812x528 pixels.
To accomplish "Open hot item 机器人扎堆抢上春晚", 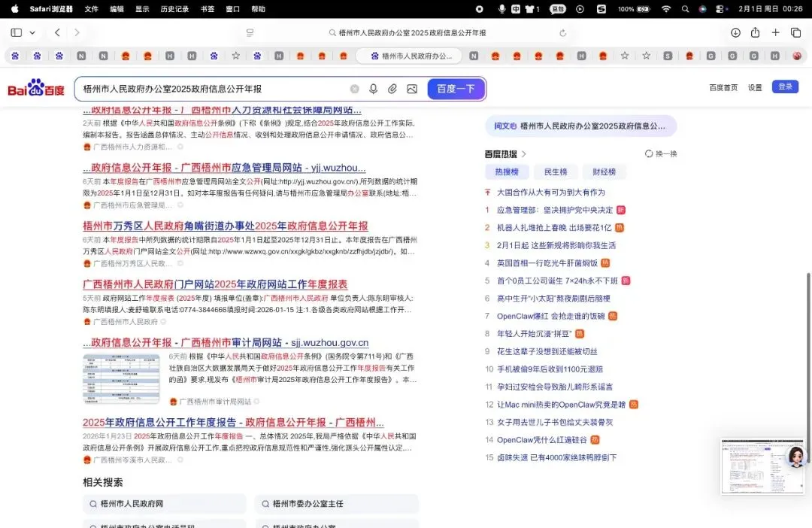I will pos(554,227).
